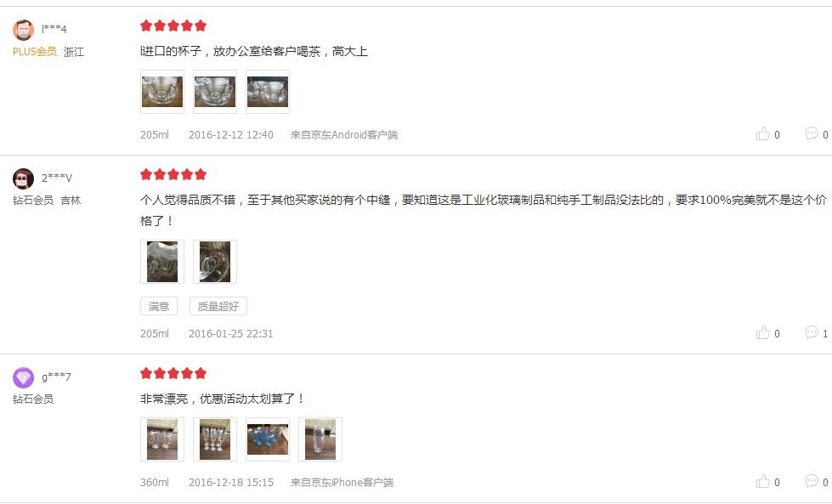Click the PLUS会员 label

tap(35, 52)
